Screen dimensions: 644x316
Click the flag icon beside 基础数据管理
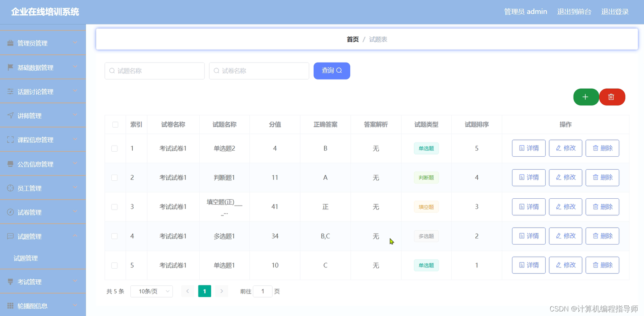(10, 67)
